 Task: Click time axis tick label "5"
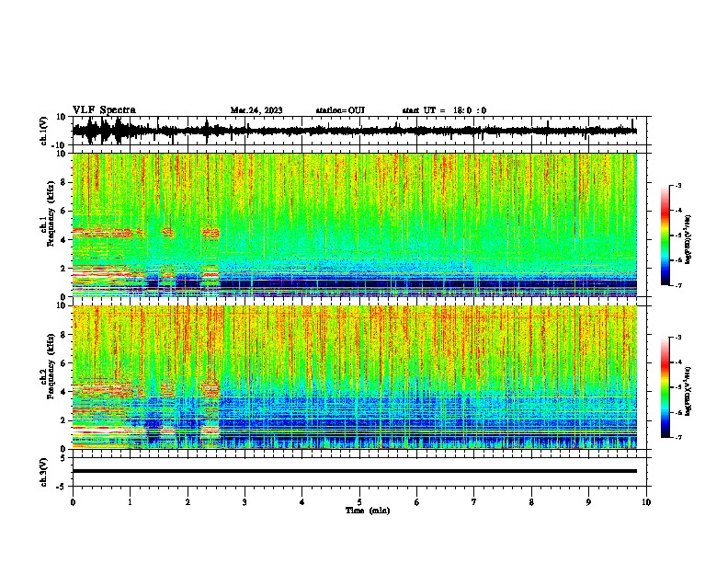pyautogui.click(x=359, y=502)
